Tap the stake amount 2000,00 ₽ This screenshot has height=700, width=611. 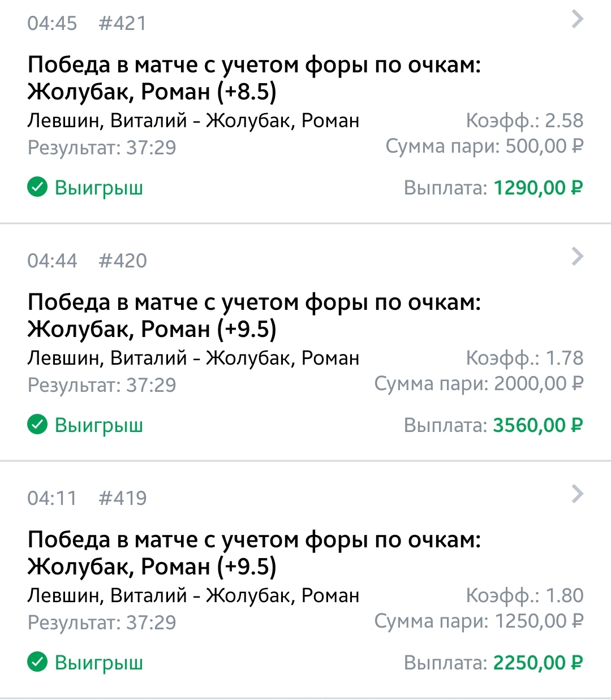(539, 384)
